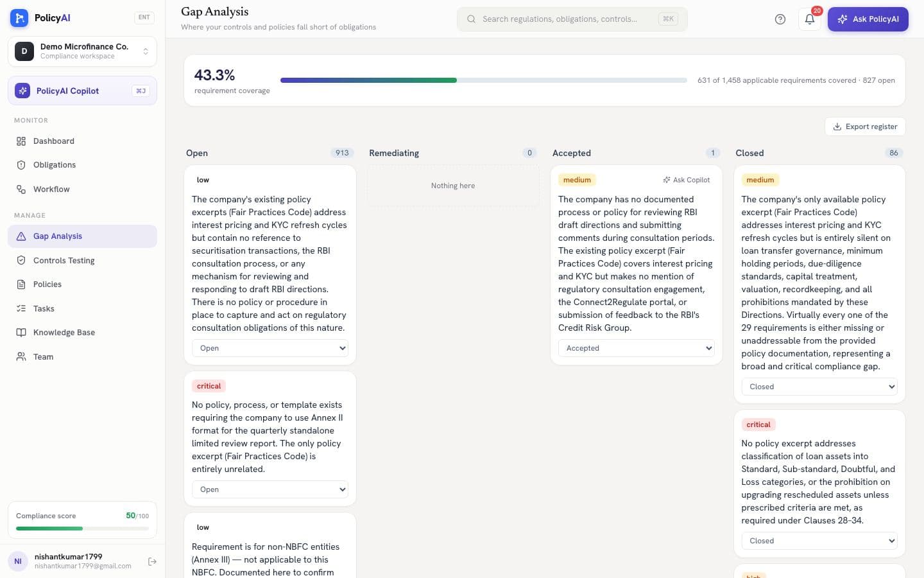Click the nishantkumar1799 username
Viewport: 924px width, 578px height.
pyautogui.click(x=68, y=557)
